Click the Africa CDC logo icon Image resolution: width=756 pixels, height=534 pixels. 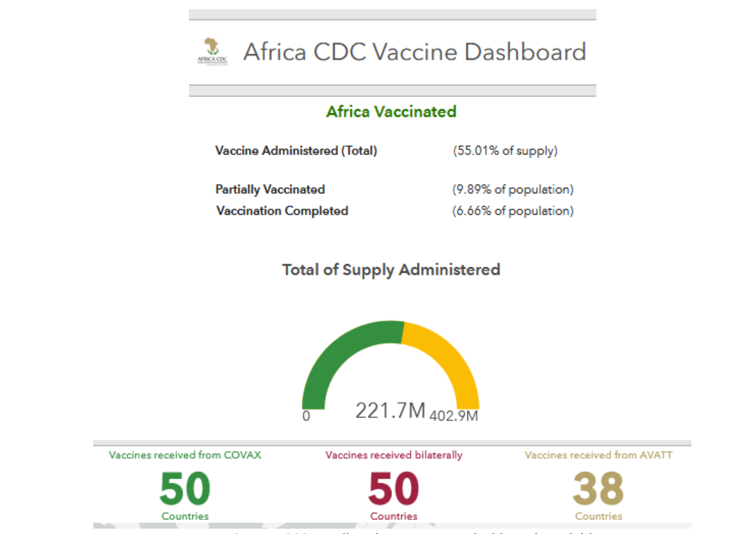tap(212, 52)
